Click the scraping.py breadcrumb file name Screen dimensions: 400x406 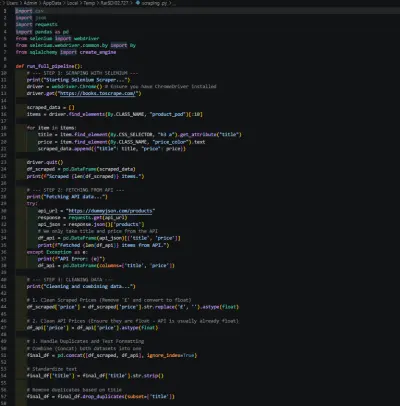pyautogui.click(x=154, y=3)
